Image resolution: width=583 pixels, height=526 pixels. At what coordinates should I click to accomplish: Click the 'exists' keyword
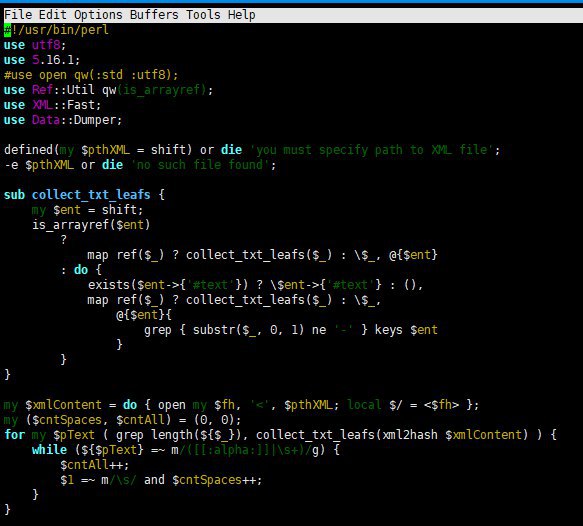click(x=109, y=285)
